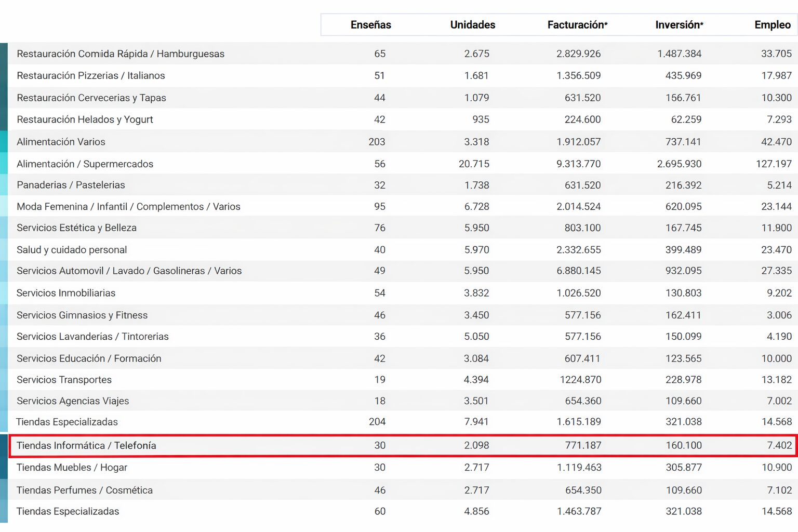Click the color bar beside Alimentación Varios
798x532 pixels.
pyautogui.click(x=4, y=142)
